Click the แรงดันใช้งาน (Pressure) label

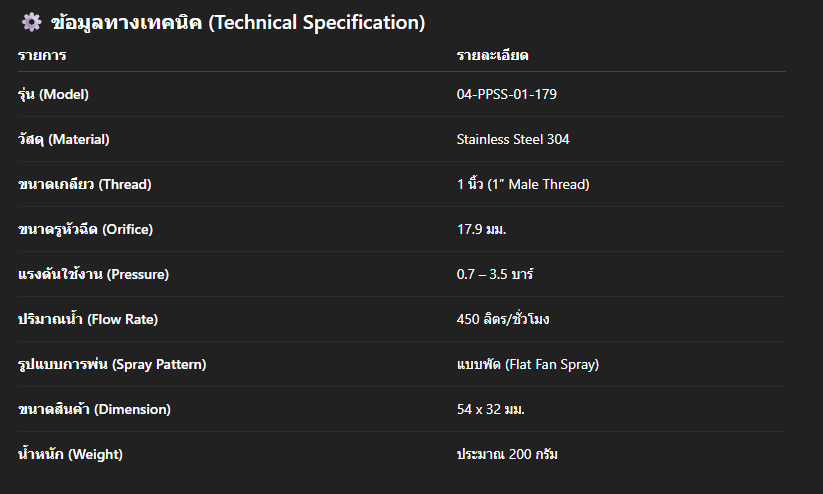[x=95, y=275]
